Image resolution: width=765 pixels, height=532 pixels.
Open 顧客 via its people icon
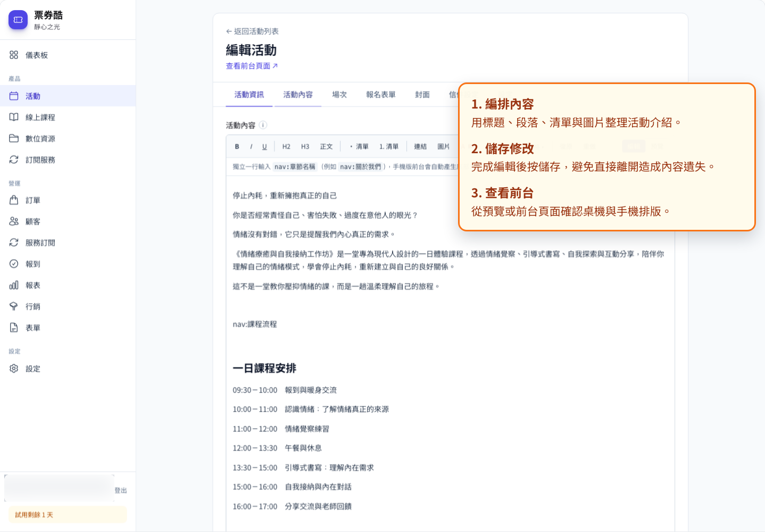pyautogui.click(x=14, y=221)
